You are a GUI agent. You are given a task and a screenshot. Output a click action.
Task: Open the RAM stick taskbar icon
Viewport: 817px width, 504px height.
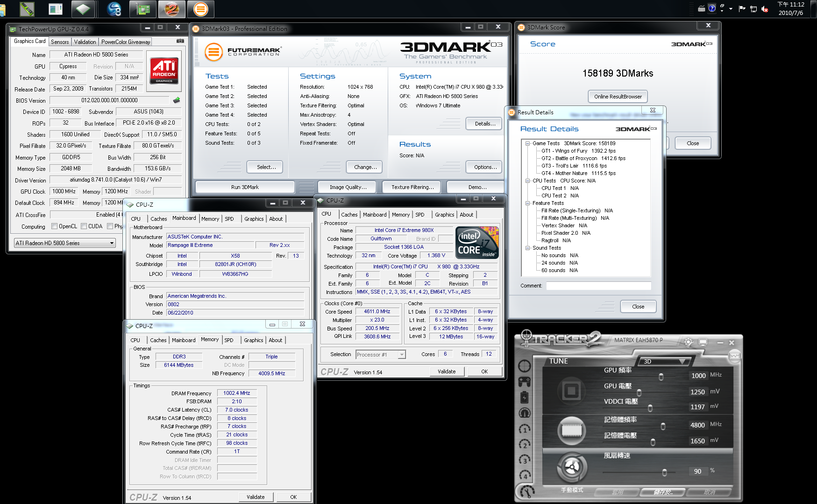point(27,9)
